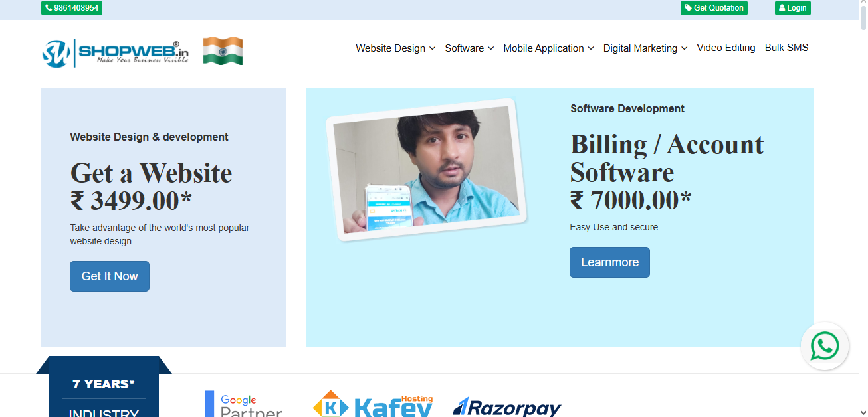This screenshot has width=868, height=417.
Task: Click the Razorpay logo
Action: tap(507, 406)
